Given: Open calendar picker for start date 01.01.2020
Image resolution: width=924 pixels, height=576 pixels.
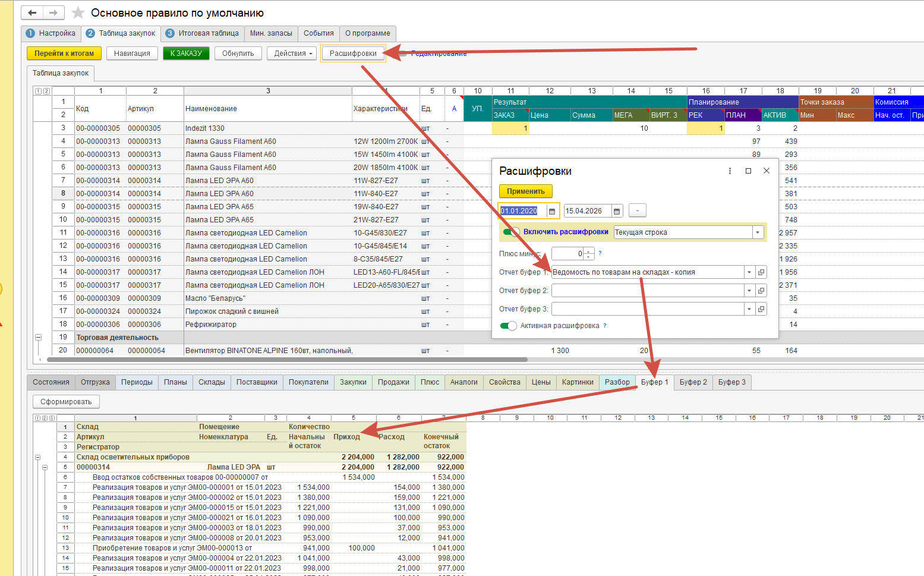Looking at the screenshot, I should 552,211.
